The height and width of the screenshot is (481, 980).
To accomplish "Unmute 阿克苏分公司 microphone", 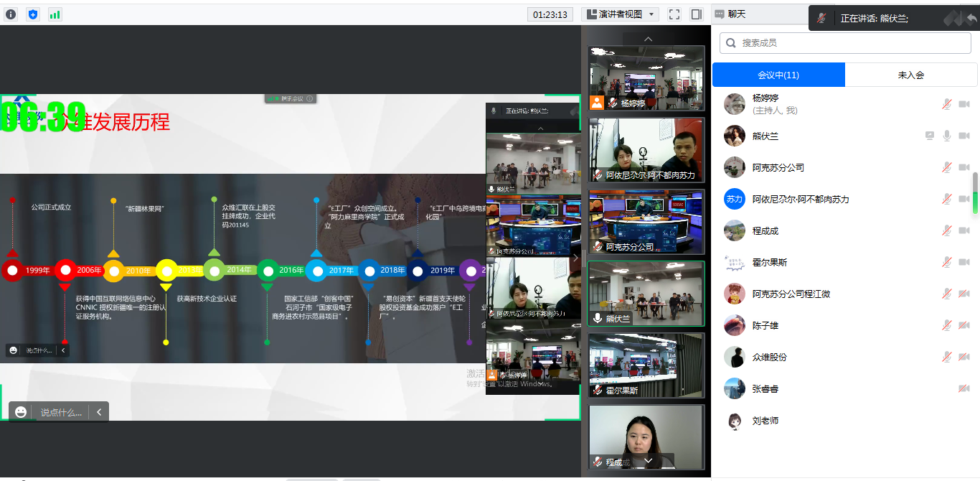I will click(x=947, y=167).
